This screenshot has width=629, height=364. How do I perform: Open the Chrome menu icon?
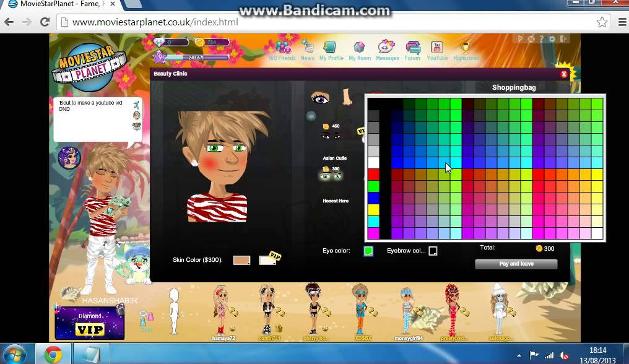pos(622,22)
